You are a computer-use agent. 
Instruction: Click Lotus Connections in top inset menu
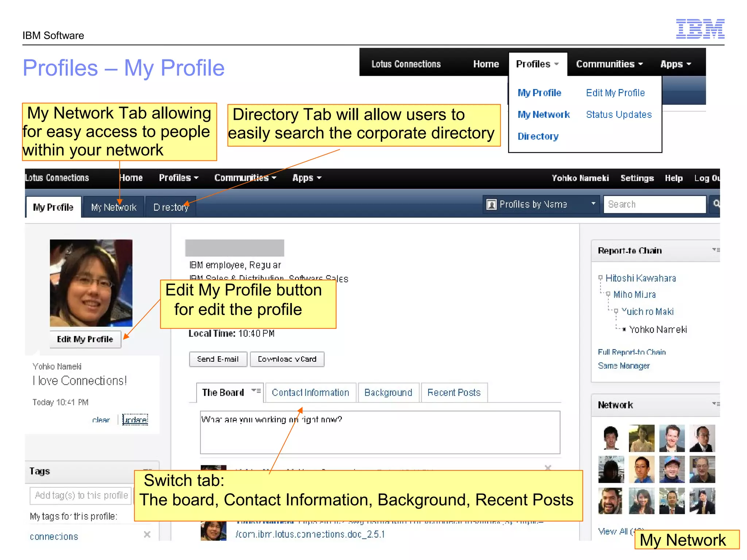coord(406,64)
